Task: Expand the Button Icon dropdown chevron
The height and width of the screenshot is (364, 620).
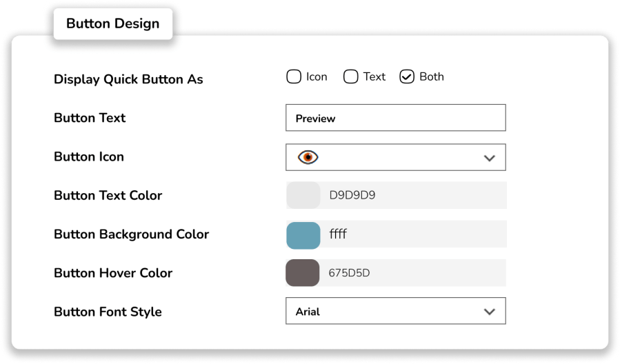Action: click(490, 158)
